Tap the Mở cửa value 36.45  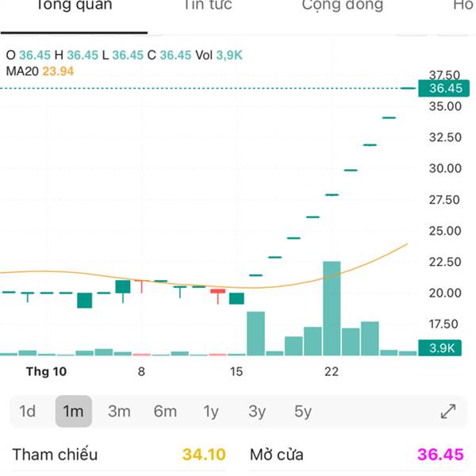click(x=440, y=455)
